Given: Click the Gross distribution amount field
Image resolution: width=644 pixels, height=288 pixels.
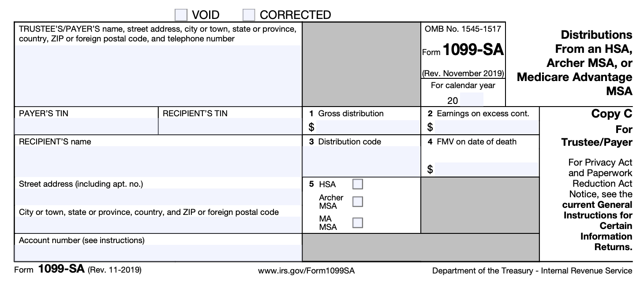Looking at the screenshot, I should coord(368,127).
